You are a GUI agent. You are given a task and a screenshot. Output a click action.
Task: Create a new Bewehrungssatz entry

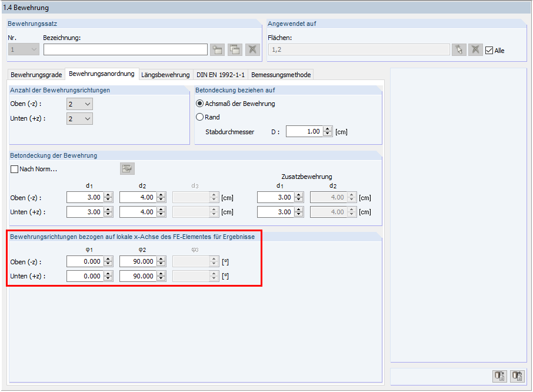point(217,49)
